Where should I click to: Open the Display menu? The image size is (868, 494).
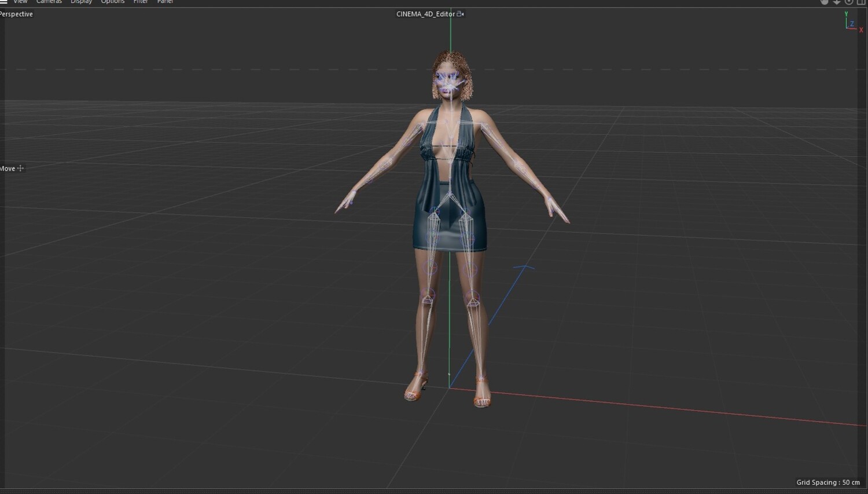81,2
